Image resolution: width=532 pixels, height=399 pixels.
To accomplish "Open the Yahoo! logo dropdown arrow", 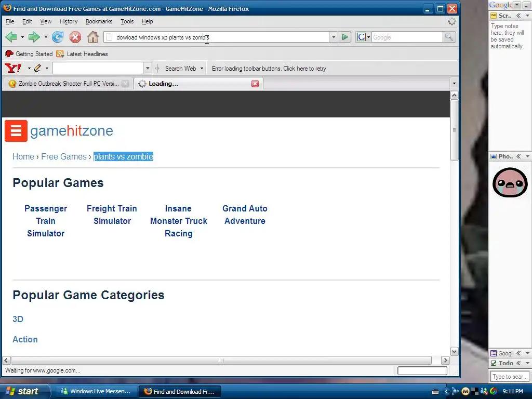I will pos(29,69).
